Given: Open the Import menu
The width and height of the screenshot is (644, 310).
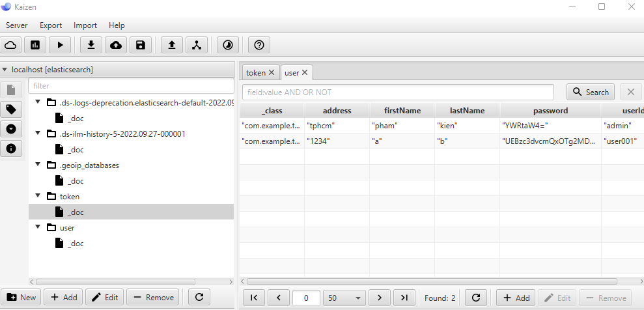Looking at the screenshot, I should [x=85, y=25].
